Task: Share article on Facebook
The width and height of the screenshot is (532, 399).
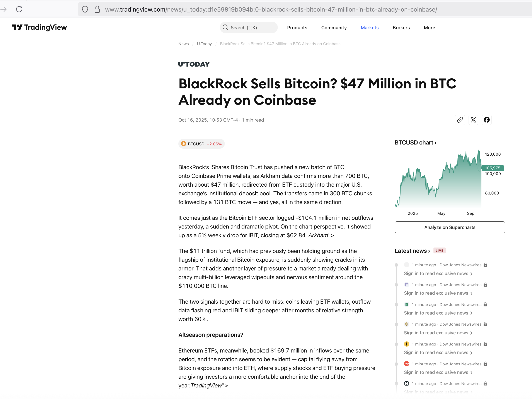Action: point(487,120)
